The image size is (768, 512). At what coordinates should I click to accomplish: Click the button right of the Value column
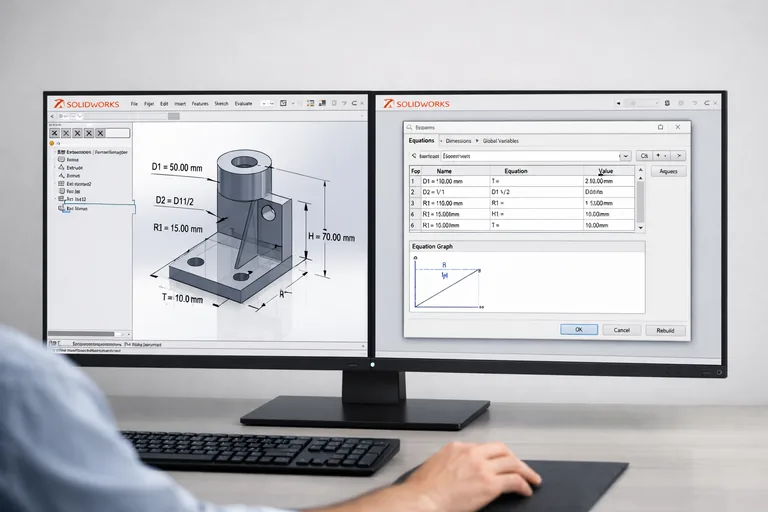point(668,171)
